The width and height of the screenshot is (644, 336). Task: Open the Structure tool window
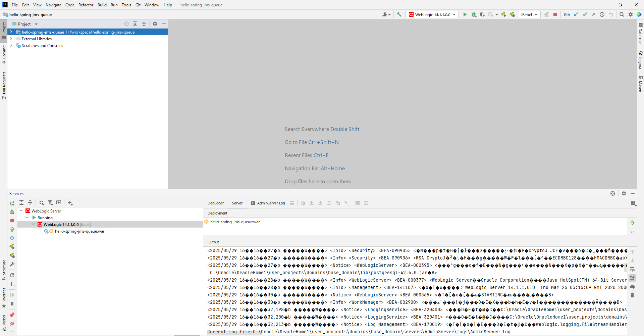4,270
